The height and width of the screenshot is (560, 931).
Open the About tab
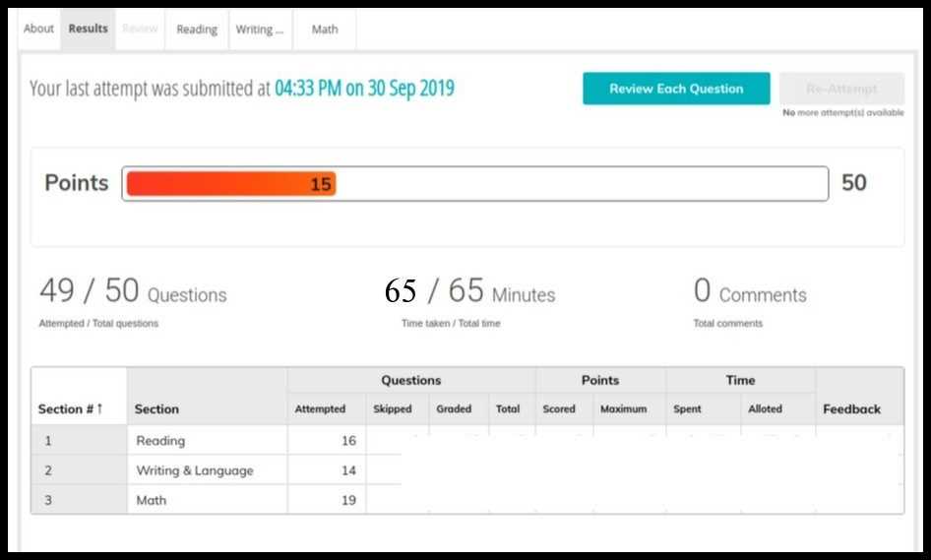point(38,29)
